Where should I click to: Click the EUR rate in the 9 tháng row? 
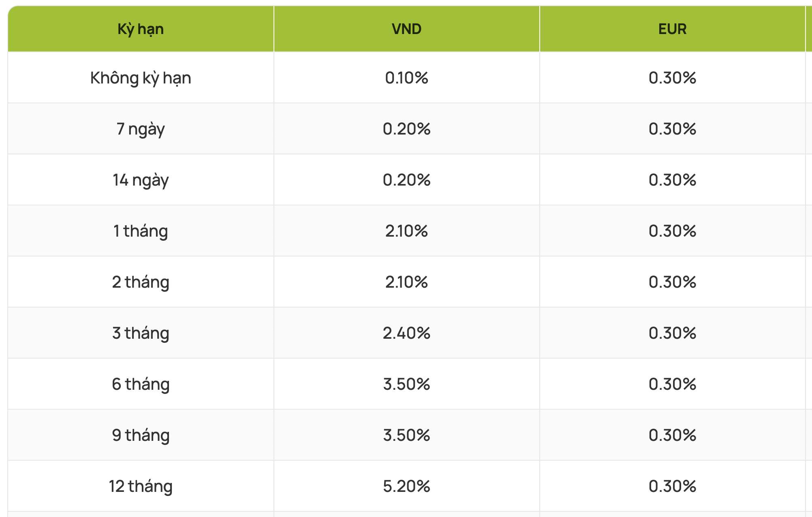(x=672, y=435)
